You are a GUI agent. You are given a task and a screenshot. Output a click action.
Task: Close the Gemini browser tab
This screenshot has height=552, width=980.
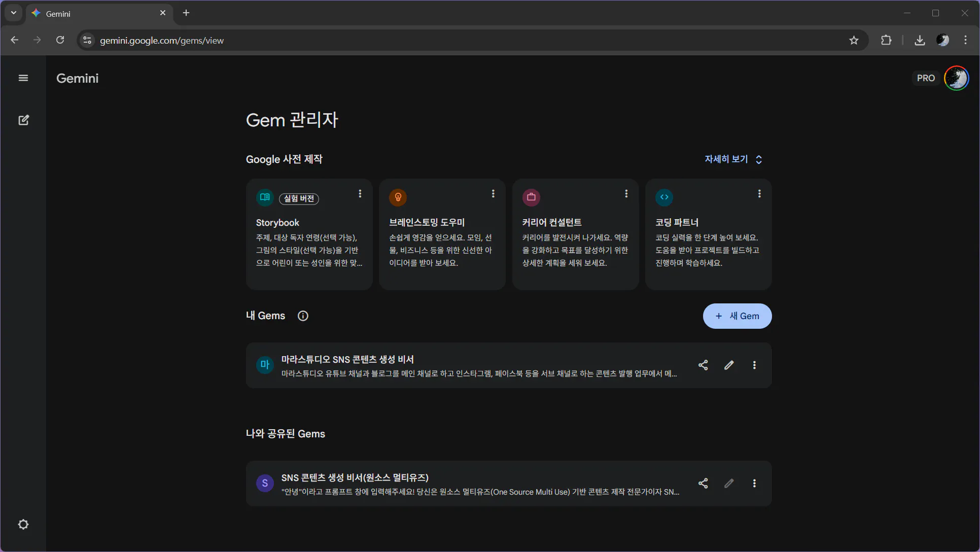pyautogui.click(x=163, y=13)
